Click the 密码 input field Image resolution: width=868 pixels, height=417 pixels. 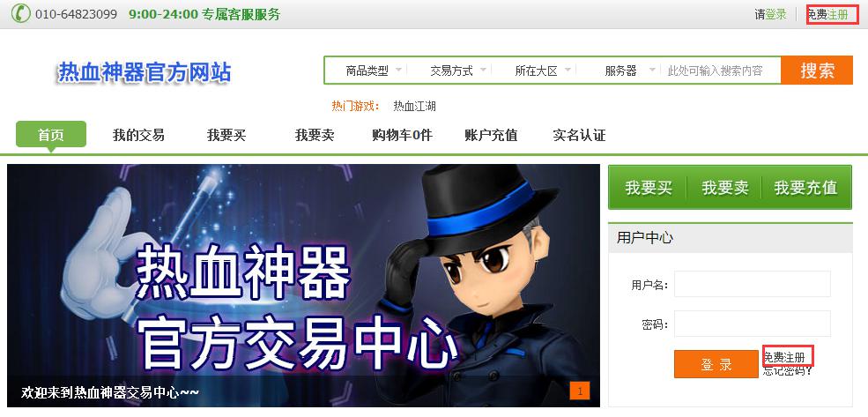pos(752,324)
